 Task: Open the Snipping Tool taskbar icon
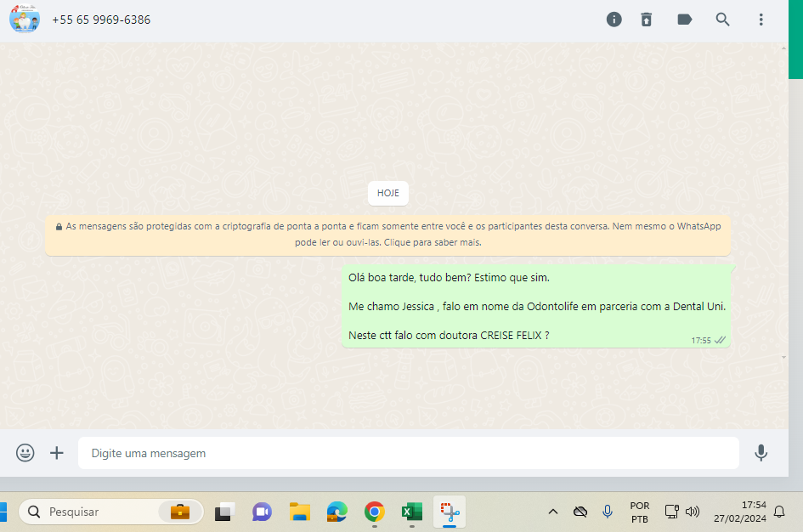[x=450, y=512]
